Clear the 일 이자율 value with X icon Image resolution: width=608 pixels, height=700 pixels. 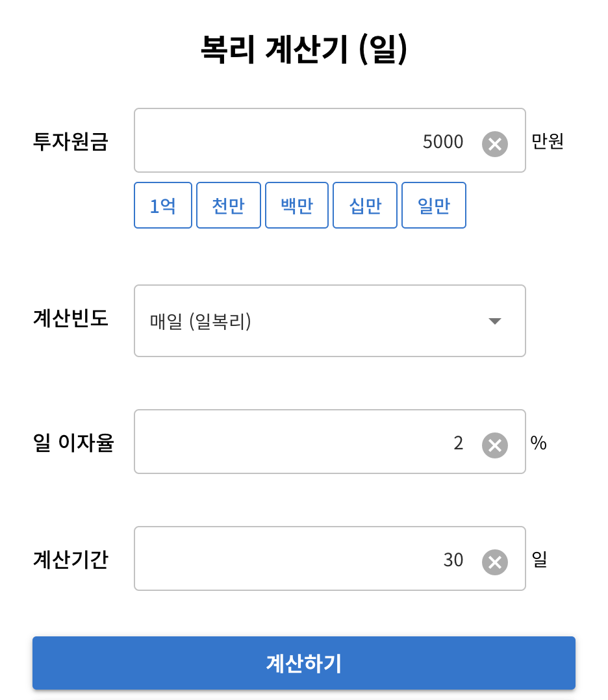(494, 445)
